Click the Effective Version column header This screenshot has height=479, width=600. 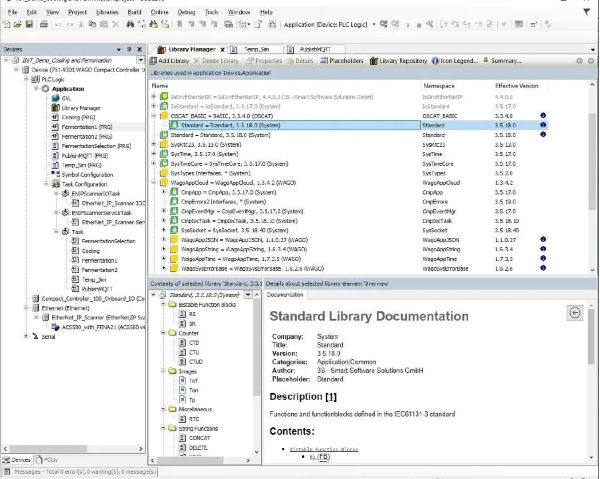[x=517, y=86]
